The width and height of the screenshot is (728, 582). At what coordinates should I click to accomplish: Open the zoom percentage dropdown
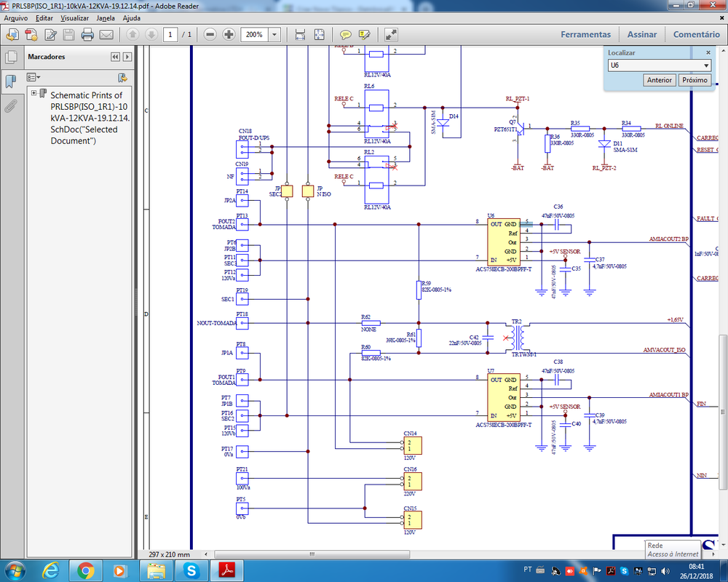coord(274,34)
